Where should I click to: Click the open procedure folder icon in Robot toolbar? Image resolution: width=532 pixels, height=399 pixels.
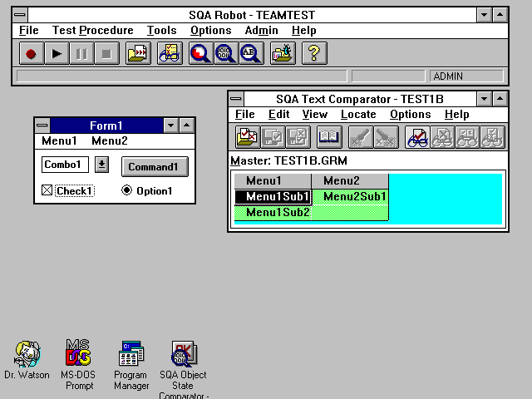tap(137, 54)
